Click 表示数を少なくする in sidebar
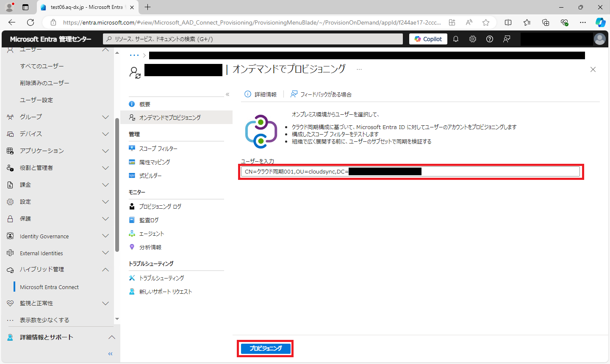Image resolution: width=610 pixels, height=364 pixels. pyautogui.click(x=44, y=320)
